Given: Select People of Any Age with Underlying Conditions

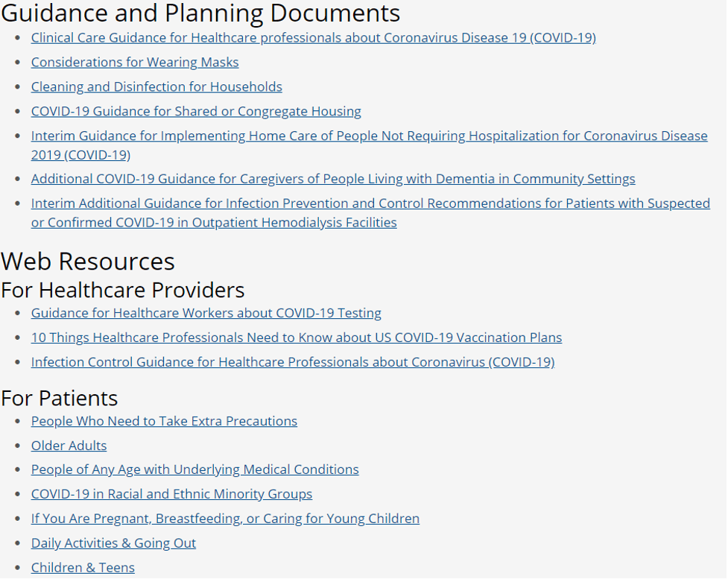Looking at the screenshot, I should pyautogui.click(x=194, y=470).
